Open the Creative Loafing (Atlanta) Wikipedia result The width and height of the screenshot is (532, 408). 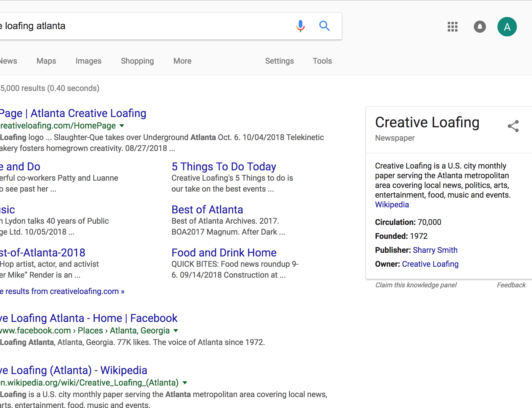pos(74,370)
